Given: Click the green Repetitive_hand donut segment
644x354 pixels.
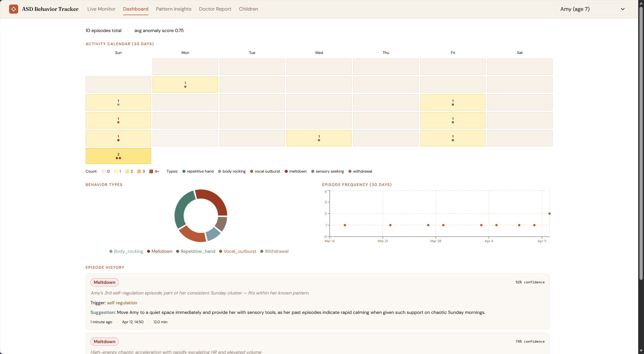Looking at the screenshot, I should (x=181, y=208).
